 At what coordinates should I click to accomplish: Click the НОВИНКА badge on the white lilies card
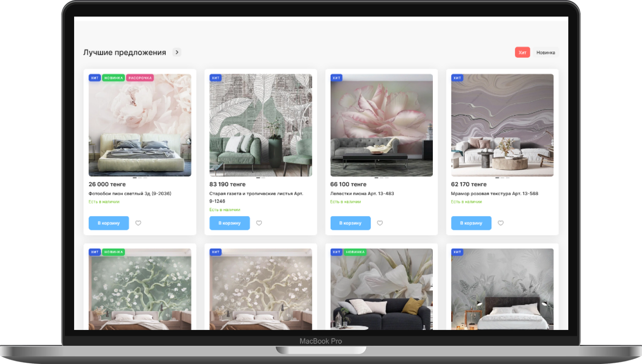pos(355,252)
